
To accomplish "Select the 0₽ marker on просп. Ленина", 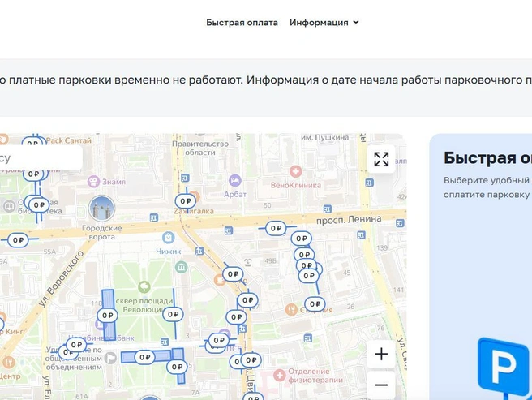I will click(276, 228).
